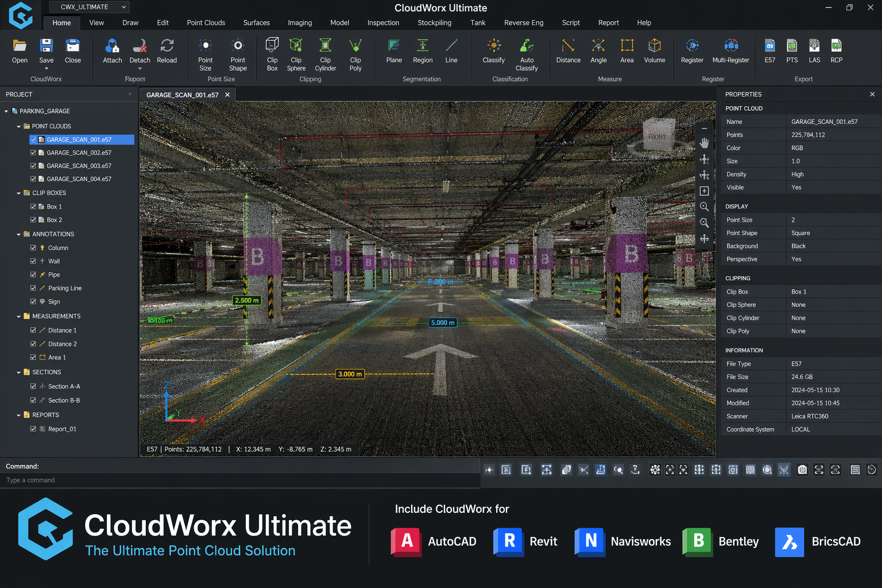Click the command input field
The width and height of the screenshot is (882, 588).
pos(240,480)
